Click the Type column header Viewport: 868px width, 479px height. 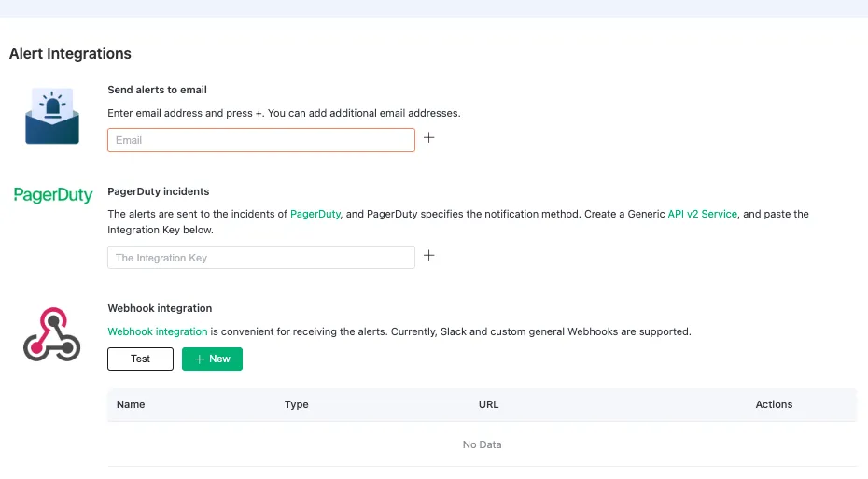tap(296, 404)
